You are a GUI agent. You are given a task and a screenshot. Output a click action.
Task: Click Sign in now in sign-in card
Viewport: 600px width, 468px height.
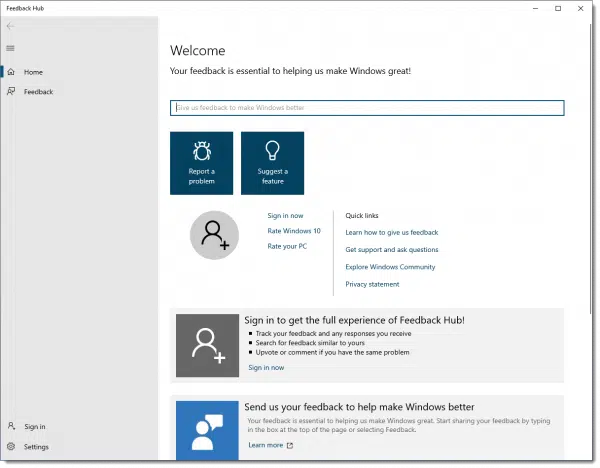tap(266, 367)
